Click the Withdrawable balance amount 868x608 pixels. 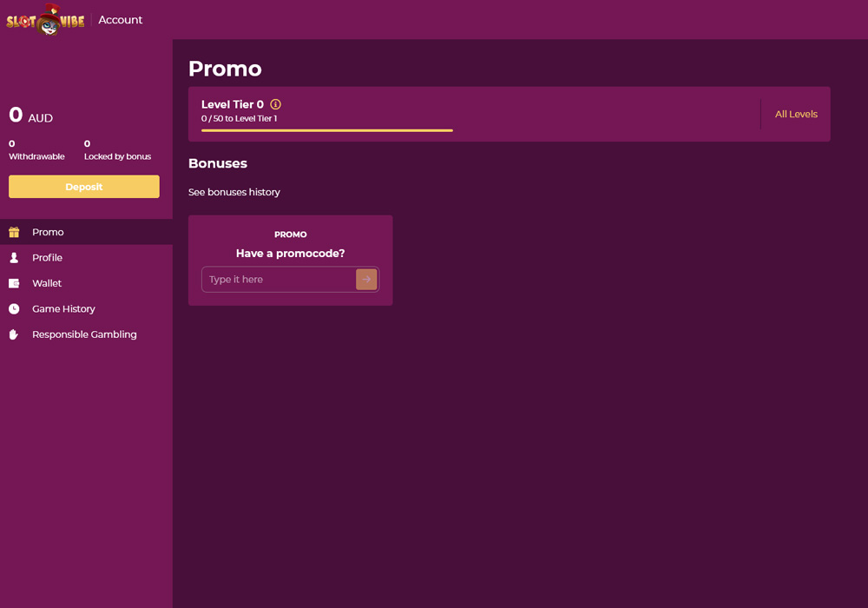(12, 144)
